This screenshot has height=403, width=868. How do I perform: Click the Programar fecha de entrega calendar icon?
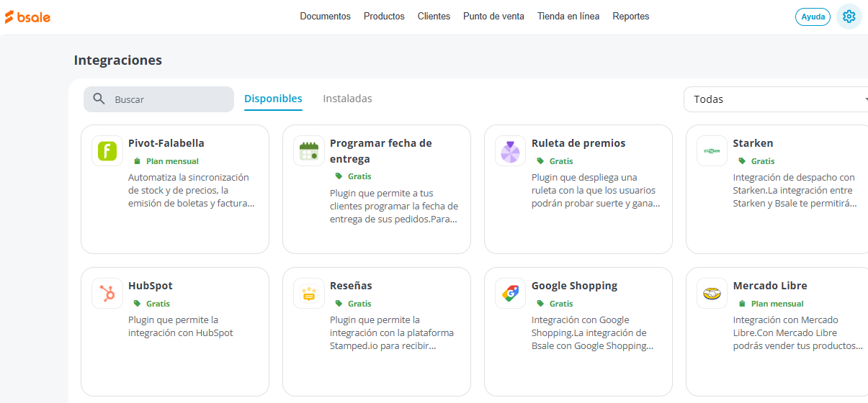pyautogui.click(x=309, y=151)
